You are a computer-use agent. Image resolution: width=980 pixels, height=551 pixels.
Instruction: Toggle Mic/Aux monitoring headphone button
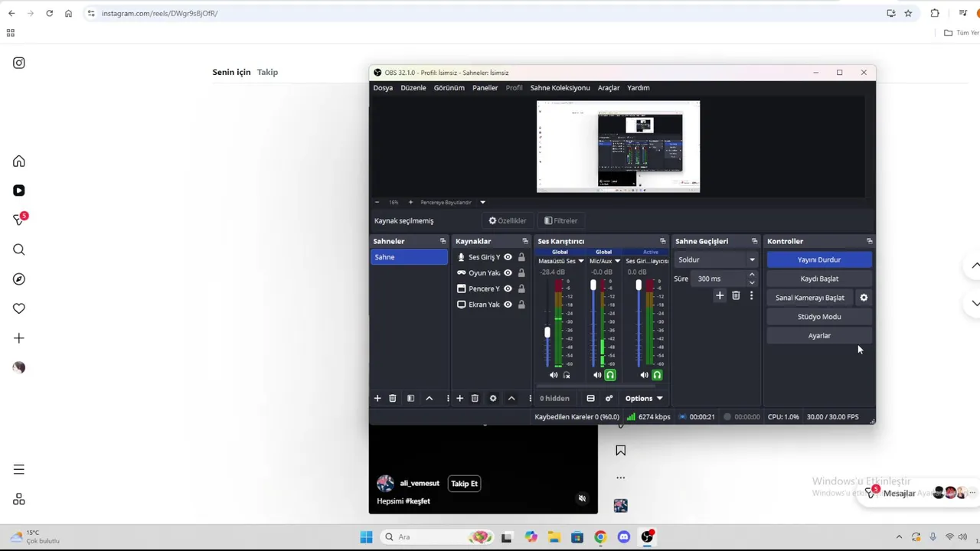point(610,375)
